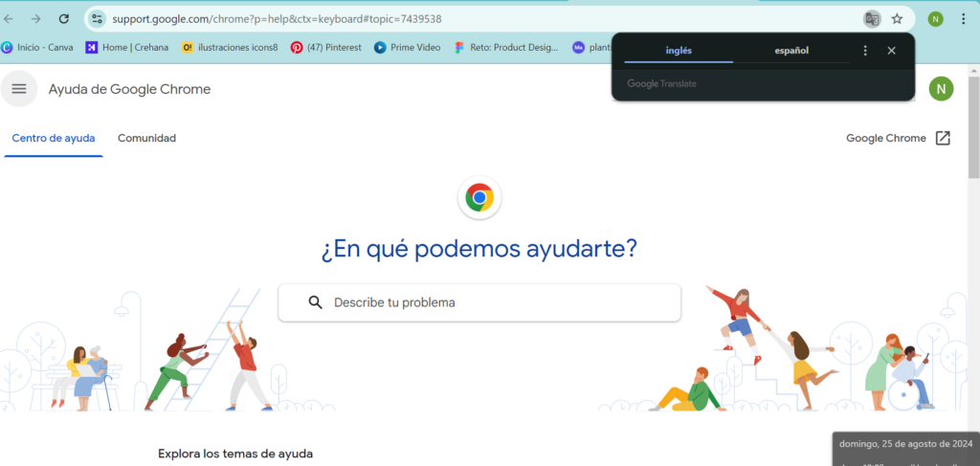Open Google account avatar on page

pyautogui.click(x=941, y=89)
